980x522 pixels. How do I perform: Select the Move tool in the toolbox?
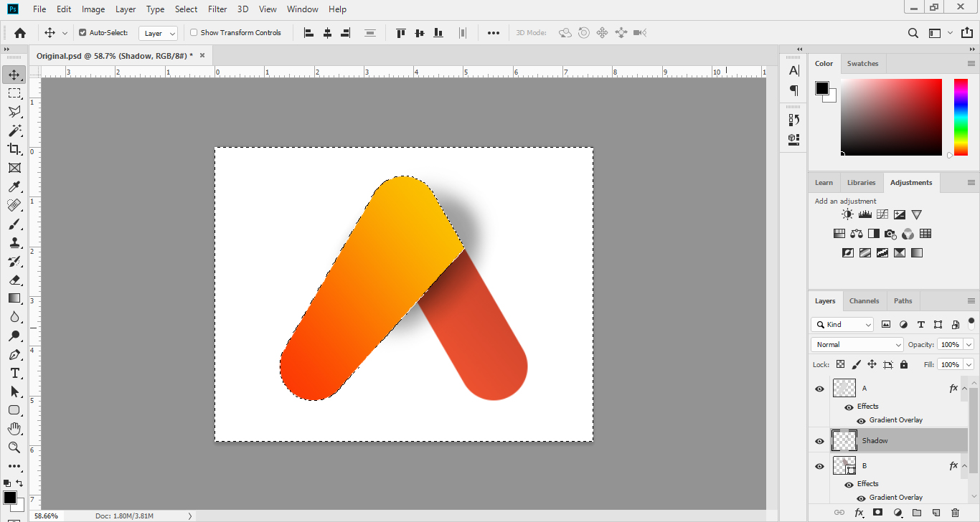(14, 75)
